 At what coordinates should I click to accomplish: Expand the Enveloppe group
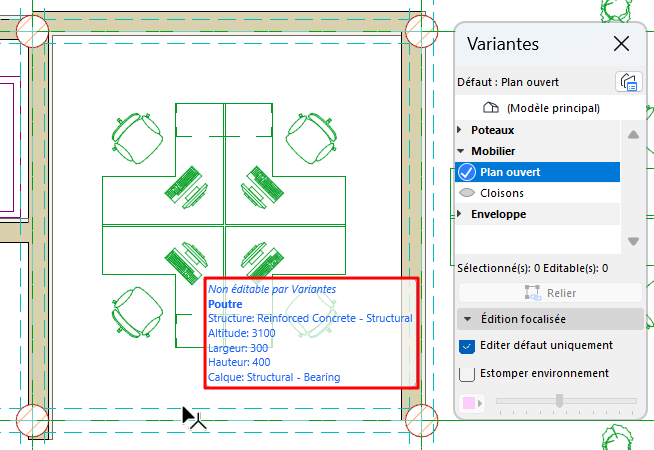click(x=460, y=214)
